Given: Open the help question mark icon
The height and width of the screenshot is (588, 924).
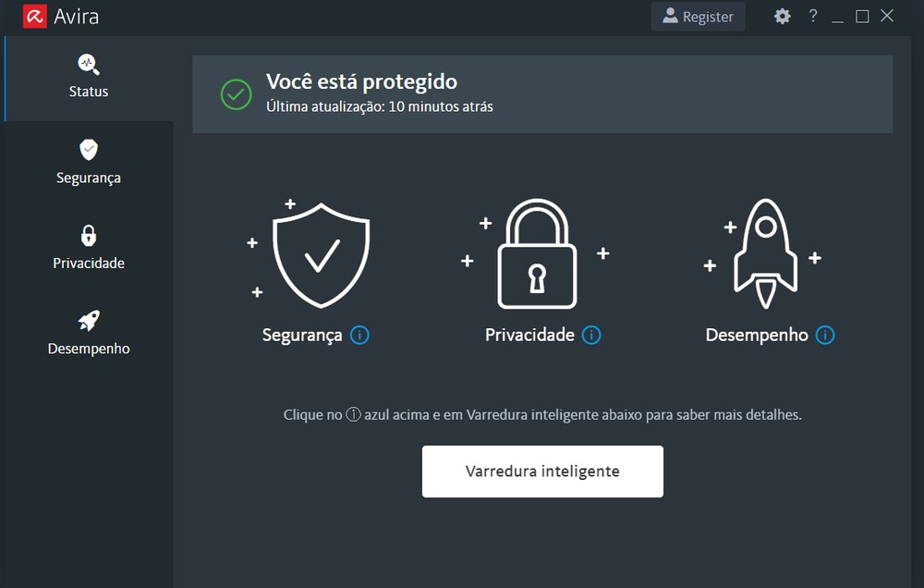Looking at the screenshot, I should click(812, 16).
